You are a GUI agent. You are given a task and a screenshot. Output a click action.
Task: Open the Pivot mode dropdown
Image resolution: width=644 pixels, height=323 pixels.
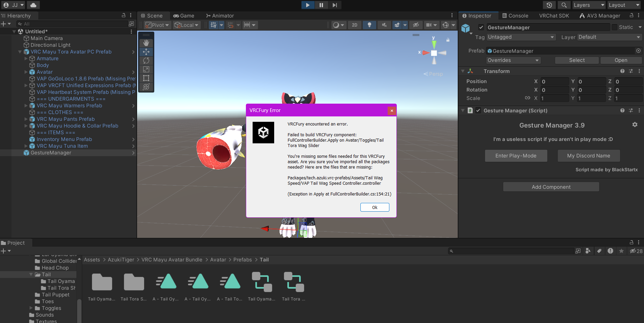click(157, 25)
